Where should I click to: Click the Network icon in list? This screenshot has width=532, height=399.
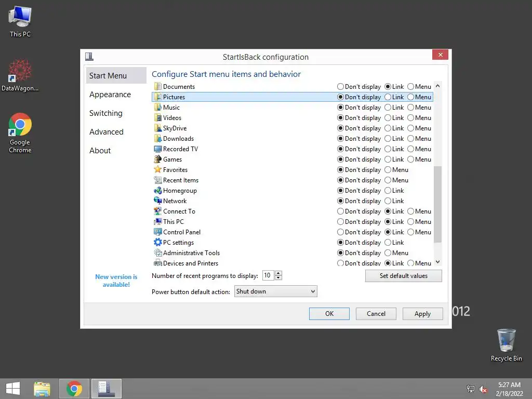158,201
